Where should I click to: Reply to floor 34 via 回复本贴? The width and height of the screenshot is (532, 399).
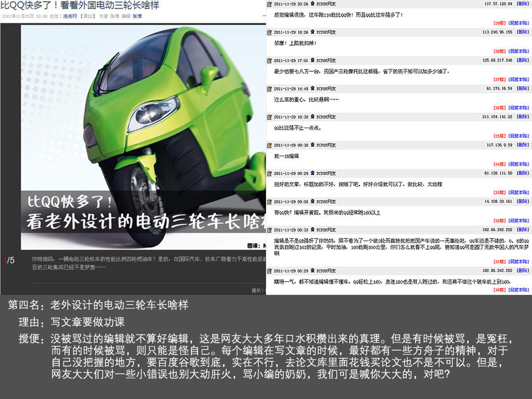[x=519, y=164]
